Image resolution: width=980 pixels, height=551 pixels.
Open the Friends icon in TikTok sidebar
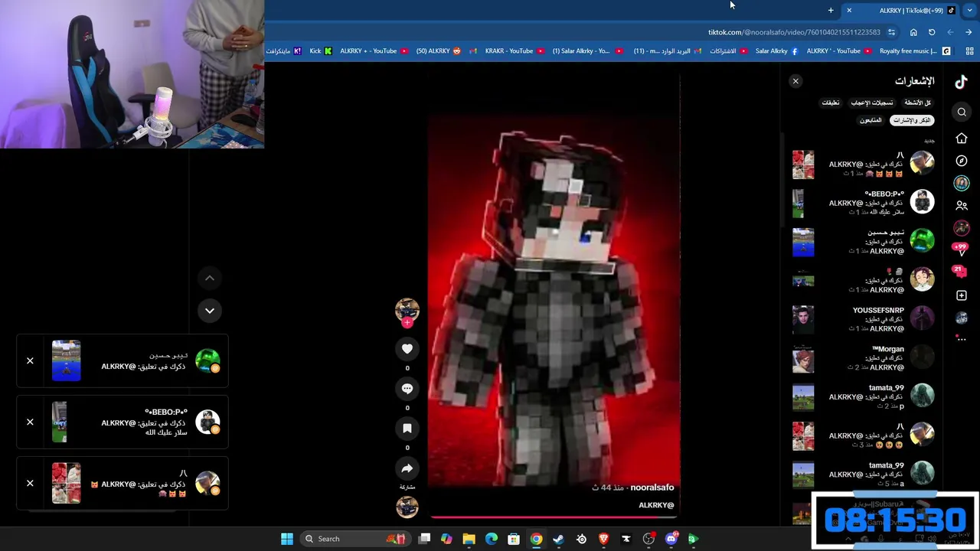(962, 206)
